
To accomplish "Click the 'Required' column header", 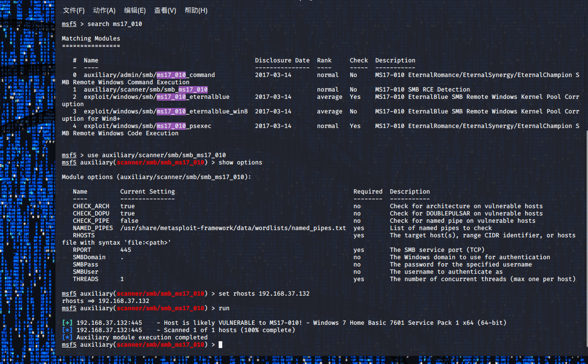I will [368, 191].
